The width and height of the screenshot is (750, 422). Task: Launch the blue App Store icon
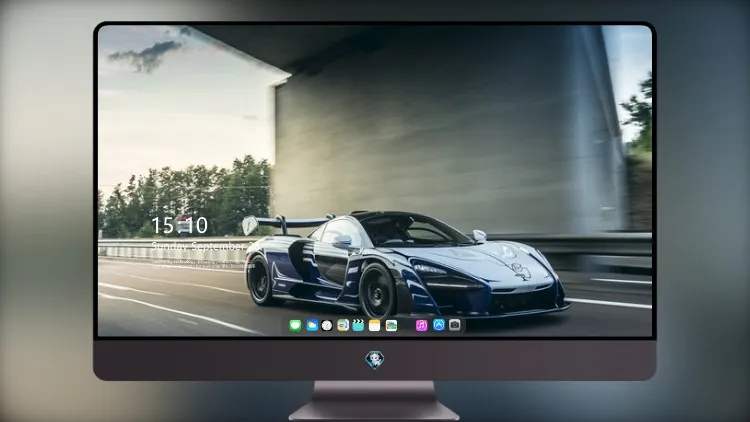pos(439,325)
